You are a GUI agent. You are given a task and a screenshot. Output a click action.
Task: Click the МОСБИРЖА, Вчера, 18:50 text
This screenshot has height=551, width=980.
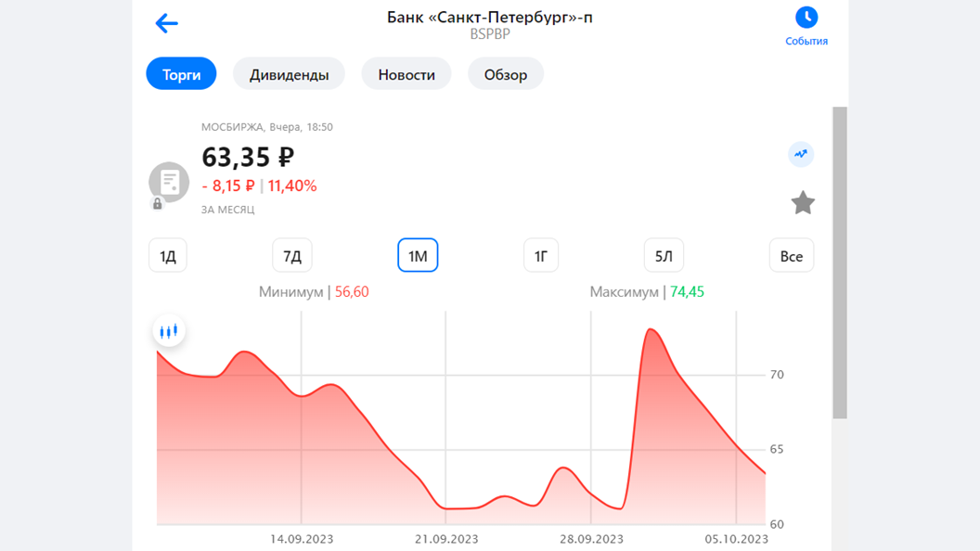point(267,127)
